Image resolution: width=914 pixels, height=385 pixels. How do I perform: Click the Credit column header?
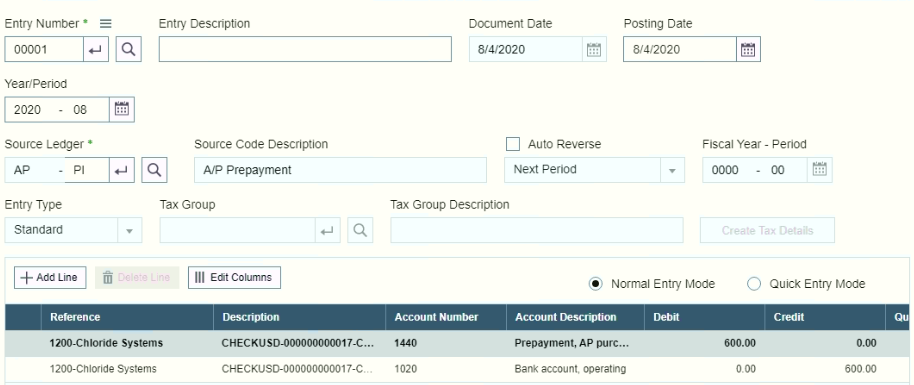825,317
